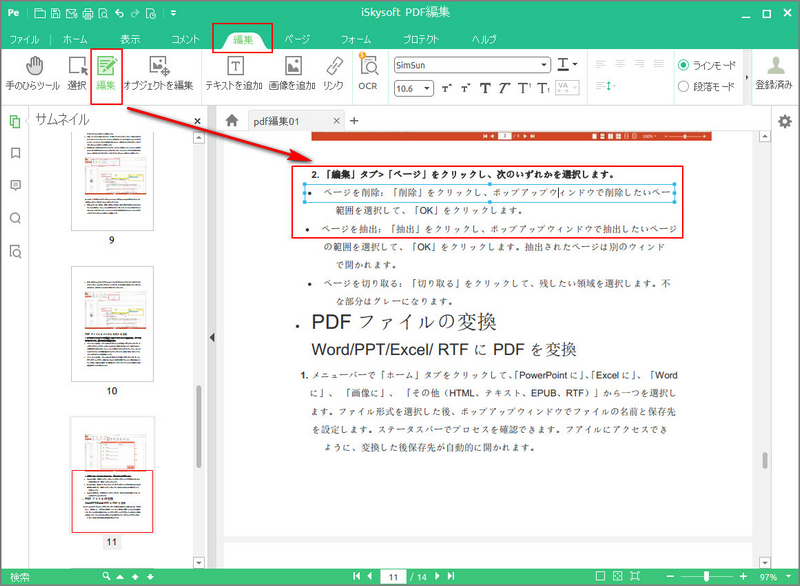Click the リンク link tool
The height and width of the screenshot is (586, 800).
(334, 74)
